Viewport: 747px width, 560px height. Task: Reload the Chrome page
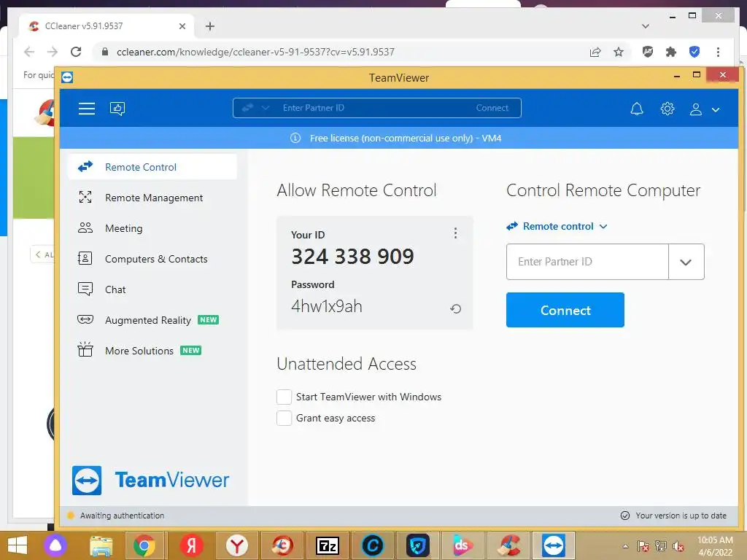(76, 52)
